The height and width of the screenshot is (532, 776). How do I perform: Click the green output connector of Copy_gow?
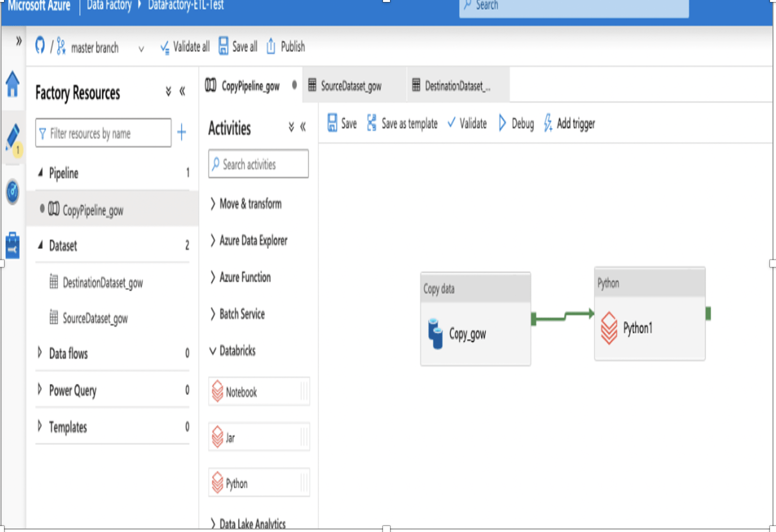[x=533, y=319]
